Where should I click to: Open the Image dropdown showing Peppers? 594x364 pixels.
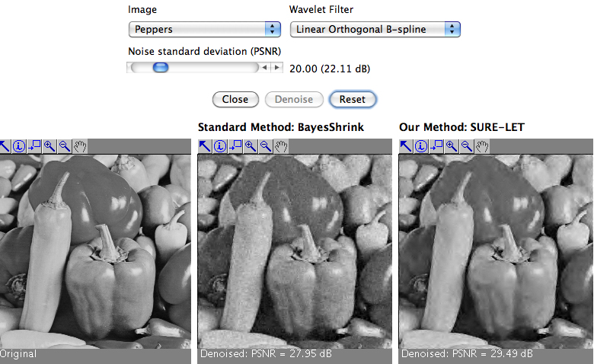coord(205,30)
